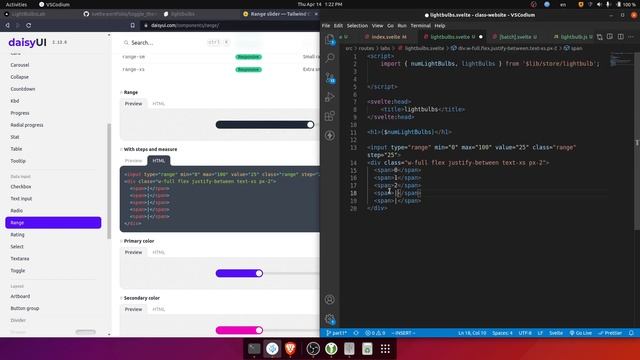Open the trash icon in the dock

click(x=367, y=349)
